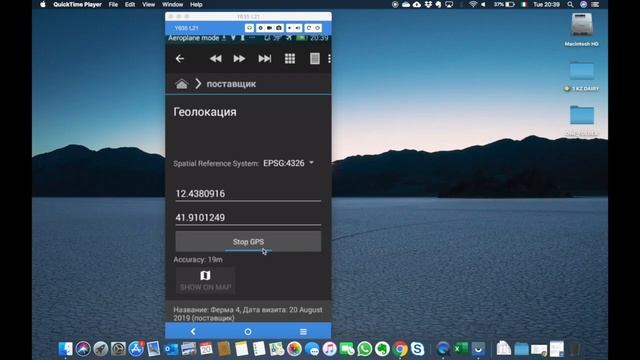Open System Preferences from the Dock
The height and width of the screenshot is (360, 640).
(x=118, y=349)
